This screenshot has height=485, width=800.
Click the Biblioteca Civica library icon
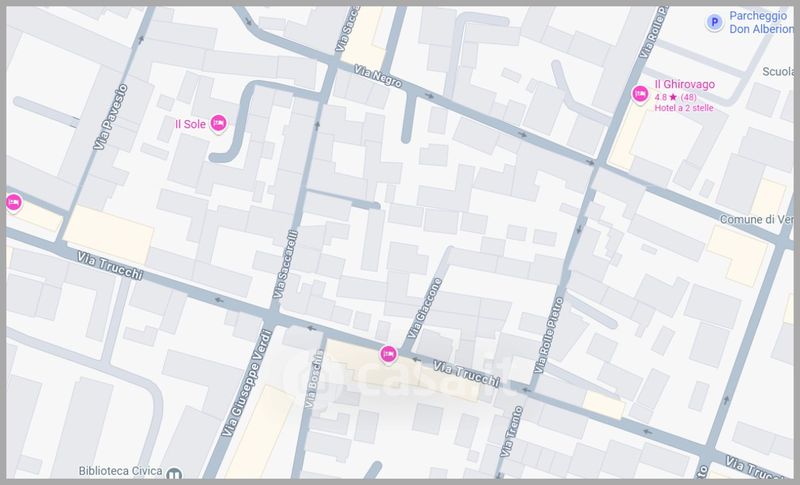174,475
